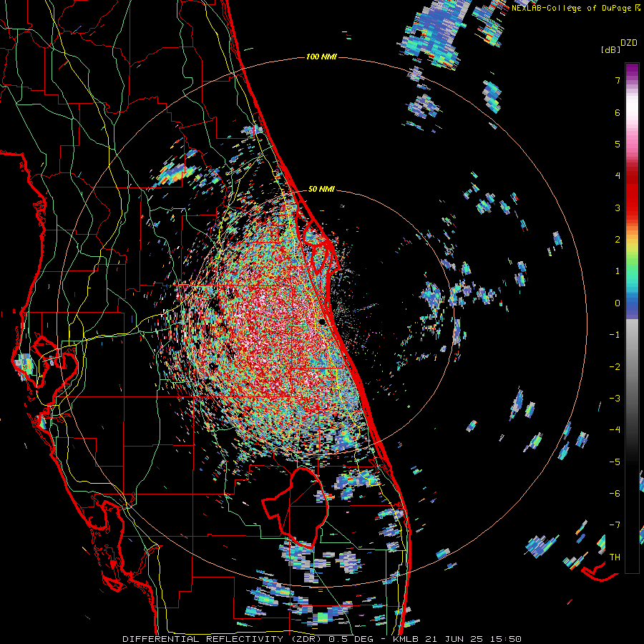Screen dimensions: 644x644
Task: Click the TH threshold label on legend
Action: tap(615, 557)
